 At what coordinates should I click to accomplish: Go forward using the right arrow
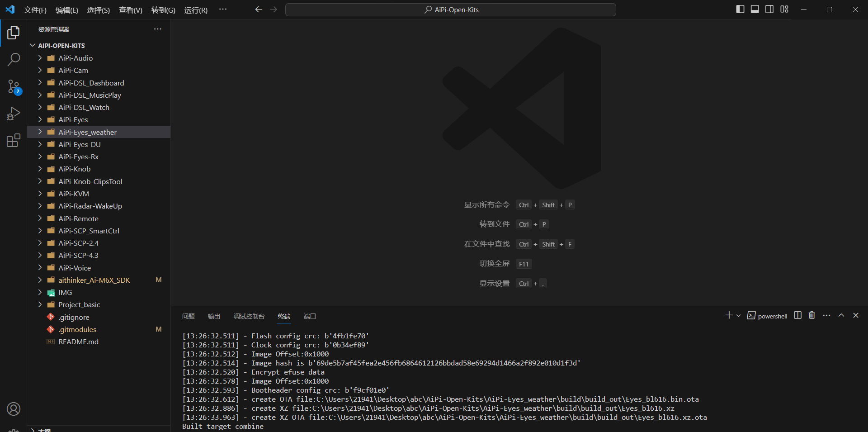[274, 9]
